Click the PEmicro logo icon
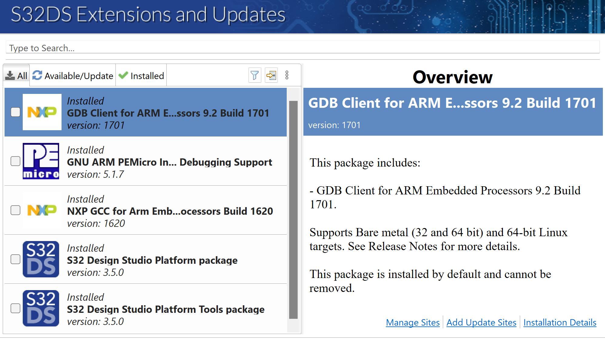Viewport: 605px width, 364px height. coord(41,161)
